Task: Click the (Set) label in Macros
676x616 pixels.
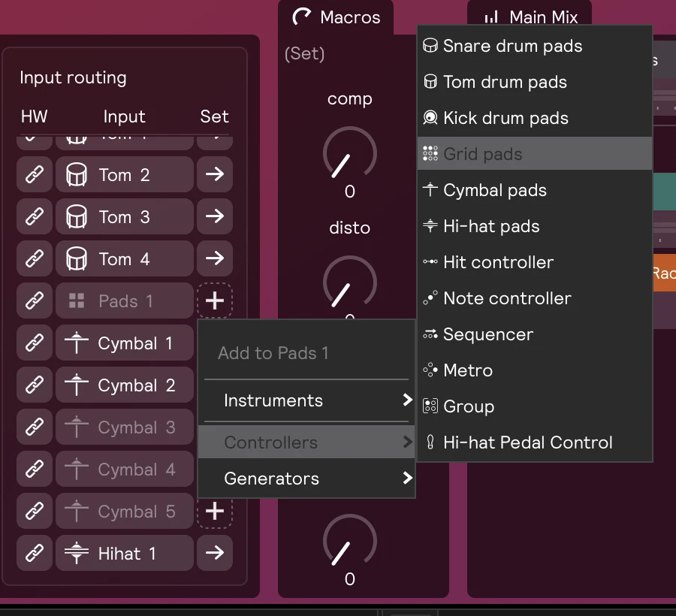Action: tap(304, 53)
